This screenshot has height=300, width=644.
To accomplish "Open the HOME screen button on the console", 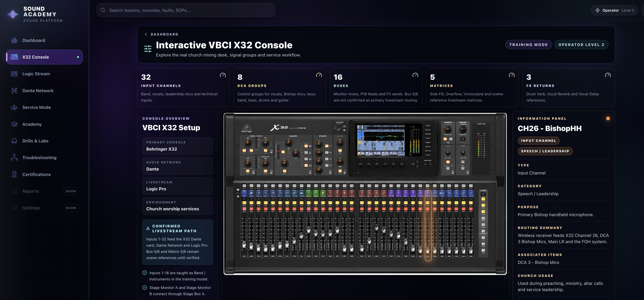I will tap(428, 126).
